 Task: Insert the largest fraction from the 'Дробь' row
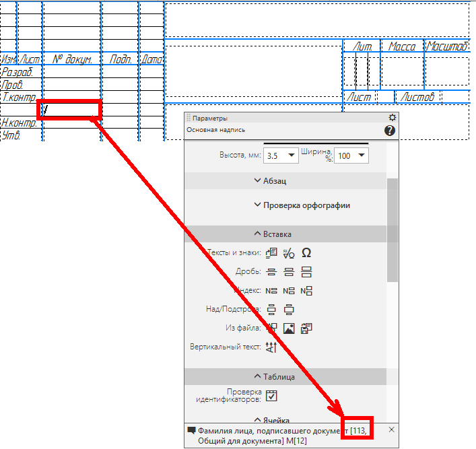[x=306, y=272]
